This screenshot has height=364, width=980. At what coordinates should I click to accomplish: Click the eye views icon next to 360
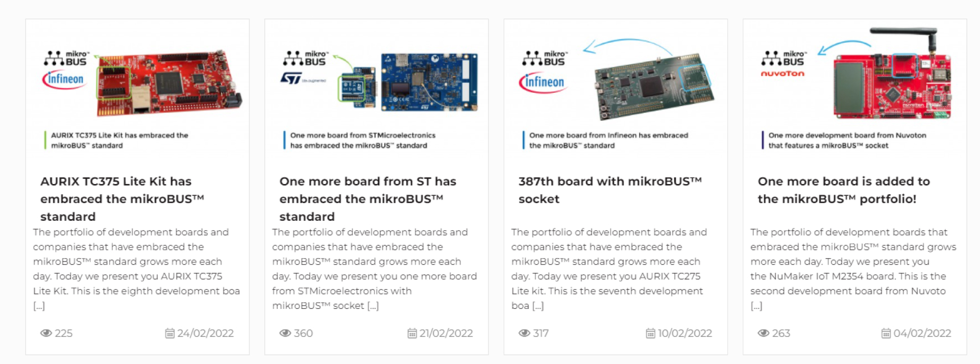click(x=285, y=333)
